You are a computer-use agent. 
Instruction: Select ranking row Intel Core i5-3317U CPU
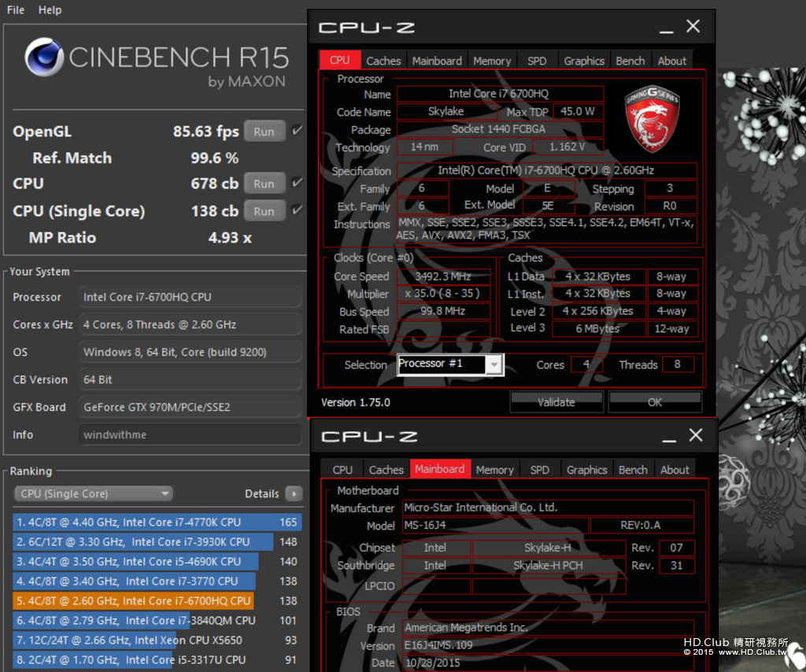tap(157, 659)
